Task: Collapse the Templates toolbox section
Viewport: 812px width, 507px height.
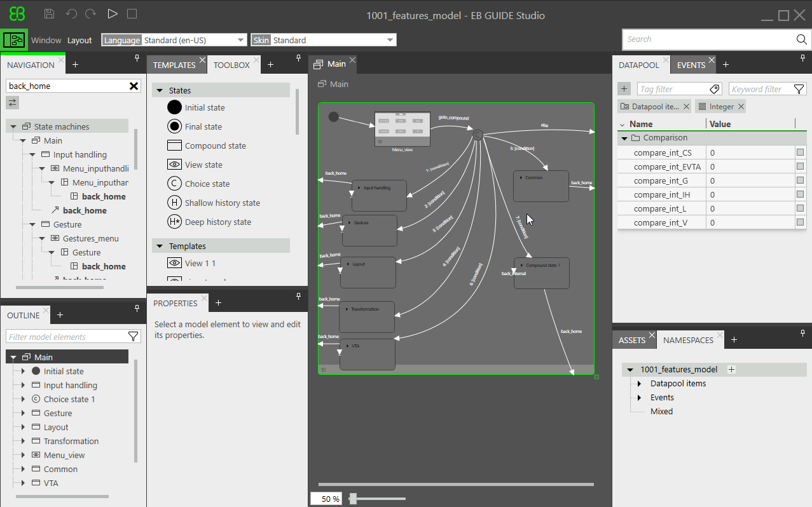Action: coord(159,247)
